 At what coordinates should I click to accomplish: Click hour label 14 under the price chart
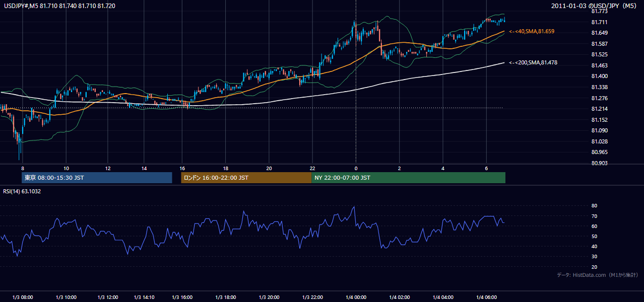coord(144,168)
